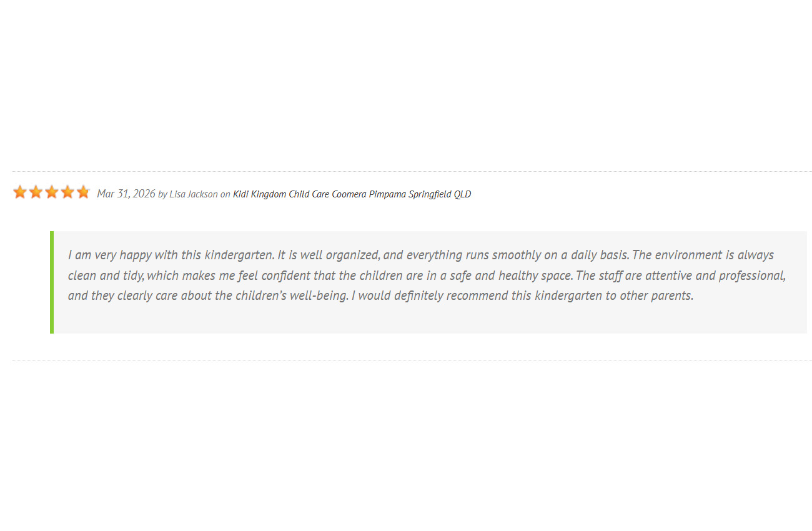Click the second rating star
This screenshot has height=531, width=812.
point(36,192)
